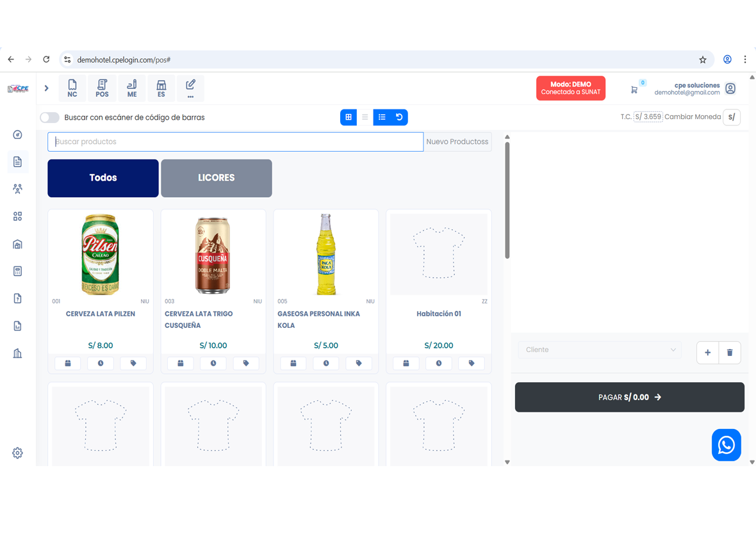Click PAGAR S/ 0.00 button

(630, 397)
